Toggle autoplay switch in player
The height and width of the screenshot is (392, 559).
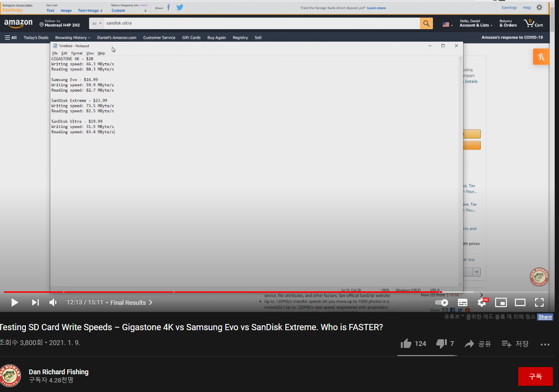click(442, 302)
